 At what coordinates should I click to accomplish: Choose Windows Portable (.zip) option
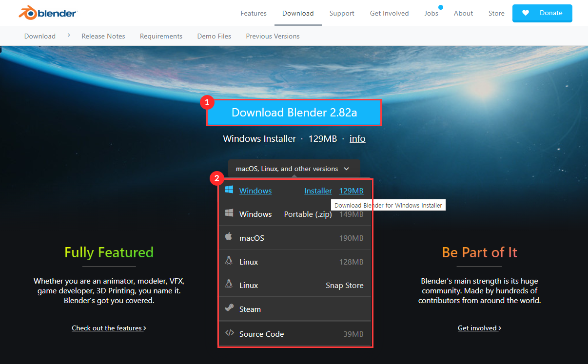coord(294,214)
